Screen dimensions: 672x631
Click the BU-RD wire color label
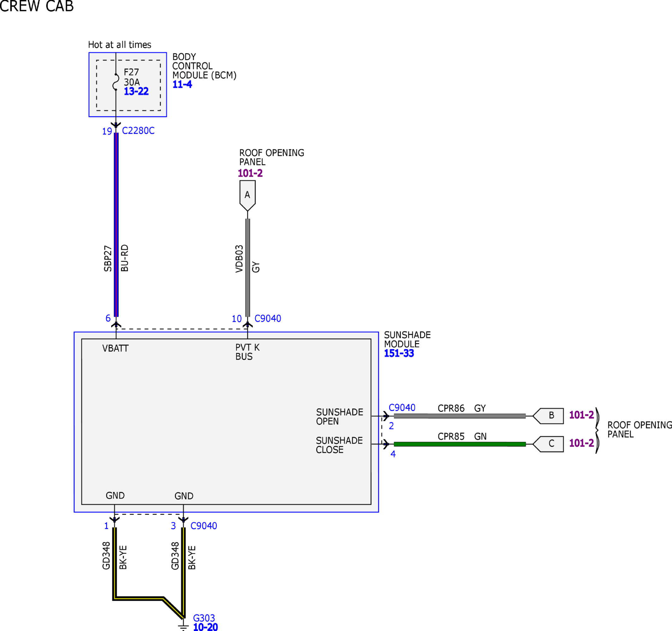pos(125,258)
